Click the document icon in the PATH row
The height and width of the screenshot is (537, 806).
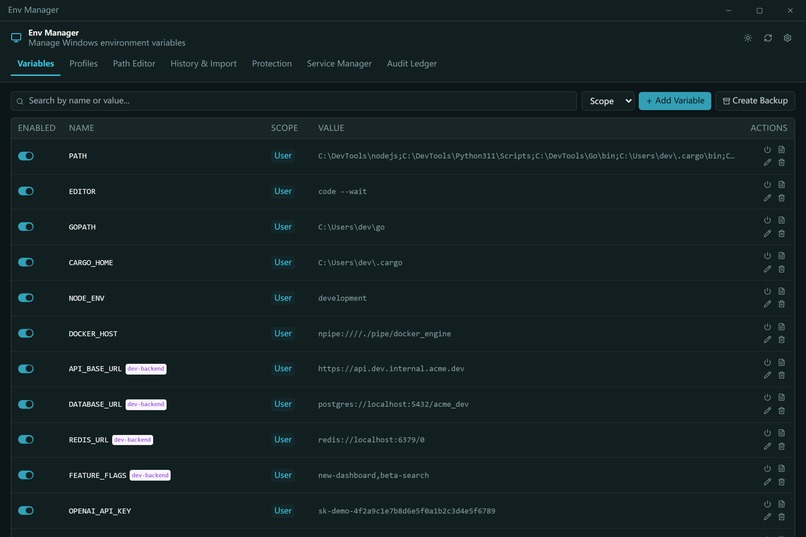coord(781,150)
